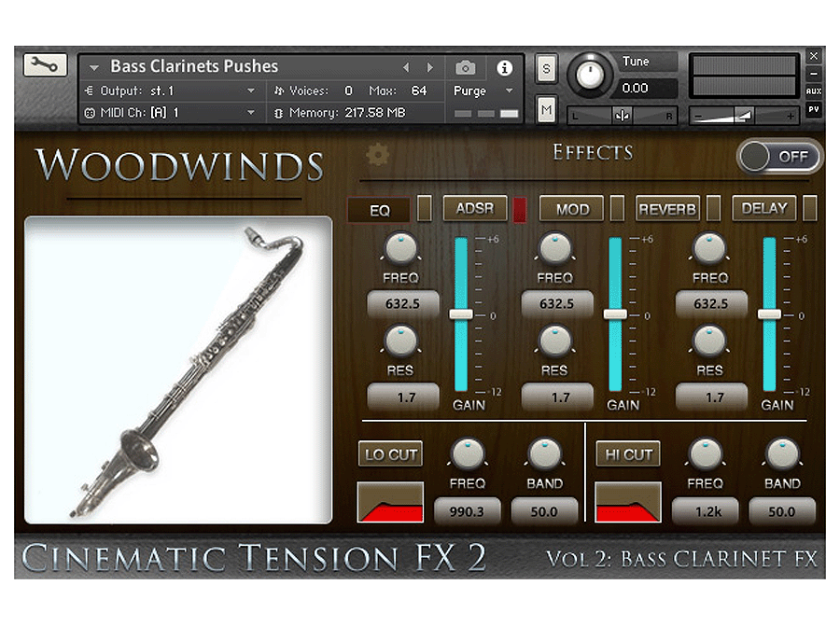Click the voices note icon
The image size is (840, 627).
tap(279, 91)
